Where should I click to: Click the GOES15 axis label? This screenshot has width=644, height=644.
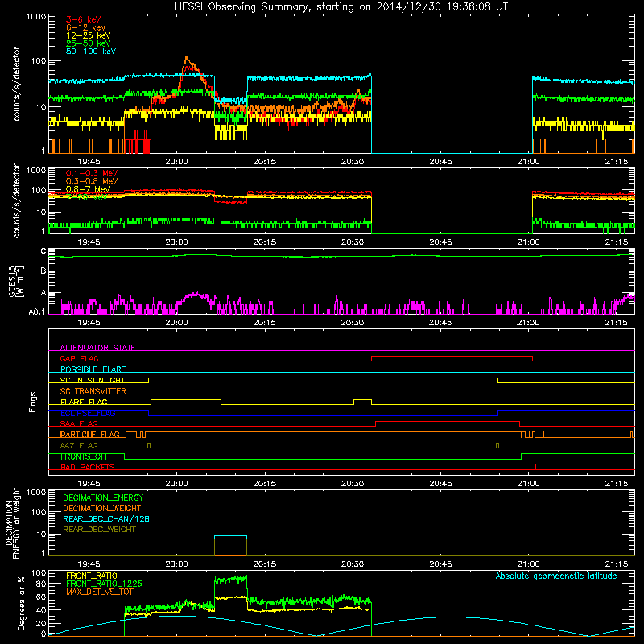16,281
